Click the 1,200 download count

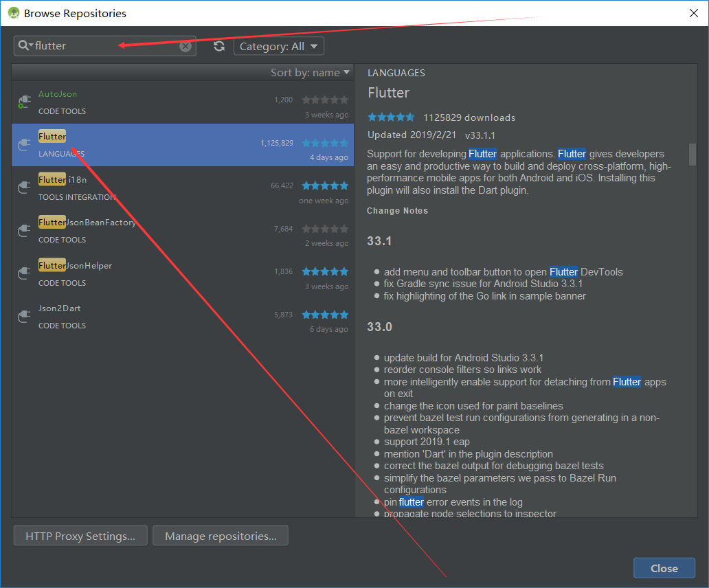[x=284, y=100]
